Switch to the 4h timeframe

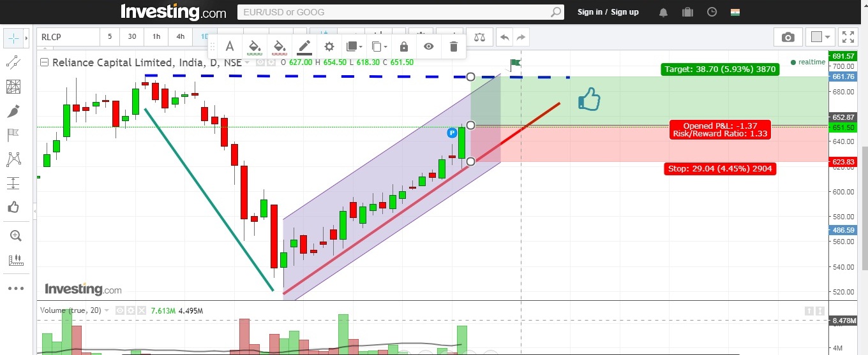tap(181, 37)
